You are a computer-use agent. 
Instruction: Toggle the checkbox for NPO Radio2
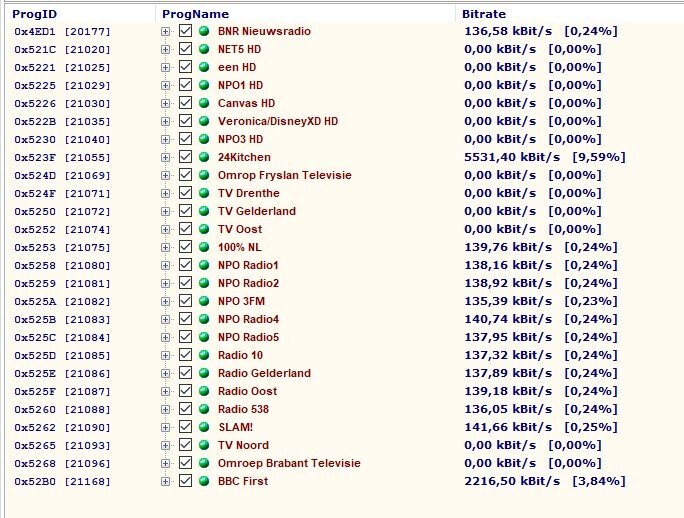click(x=185, y=283)
